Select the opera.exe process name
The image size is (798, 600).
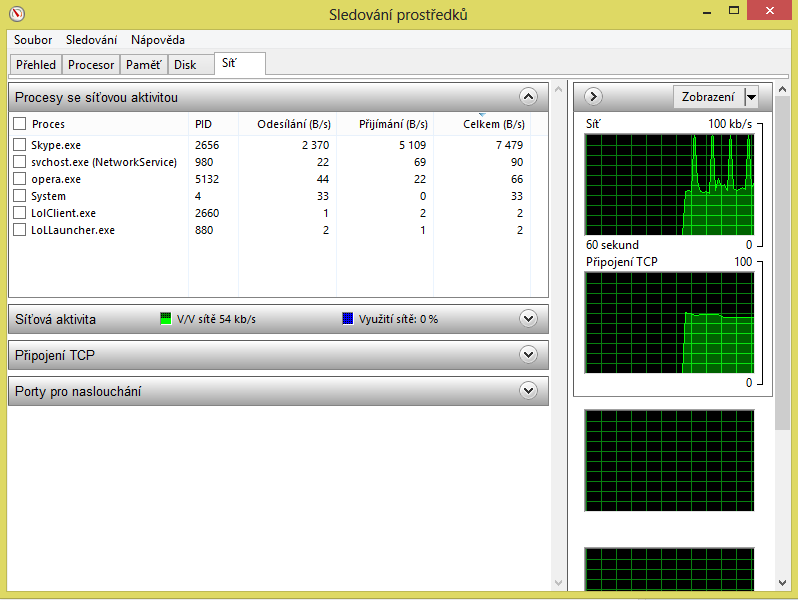click(x=56, y=179)
